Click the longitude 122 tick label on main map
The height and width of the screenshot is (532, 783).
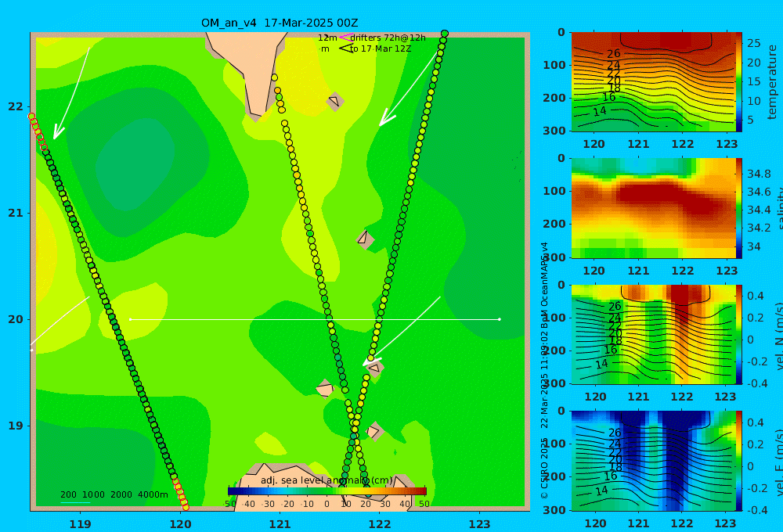coord(380,524)
